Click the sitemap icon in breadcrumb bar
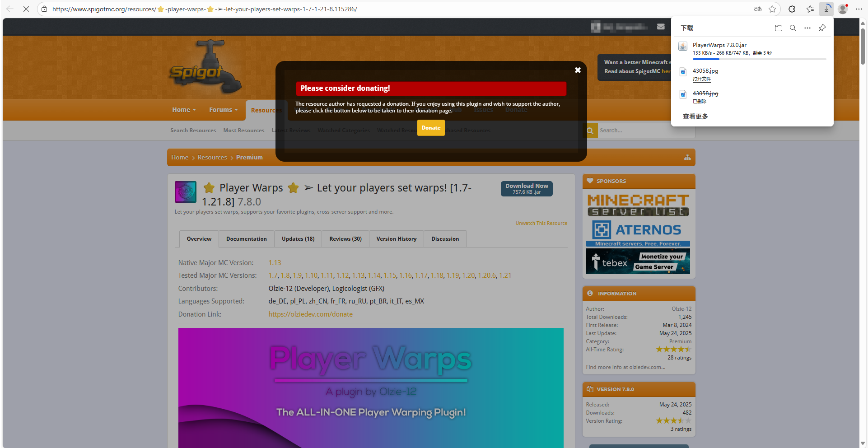 687,157
